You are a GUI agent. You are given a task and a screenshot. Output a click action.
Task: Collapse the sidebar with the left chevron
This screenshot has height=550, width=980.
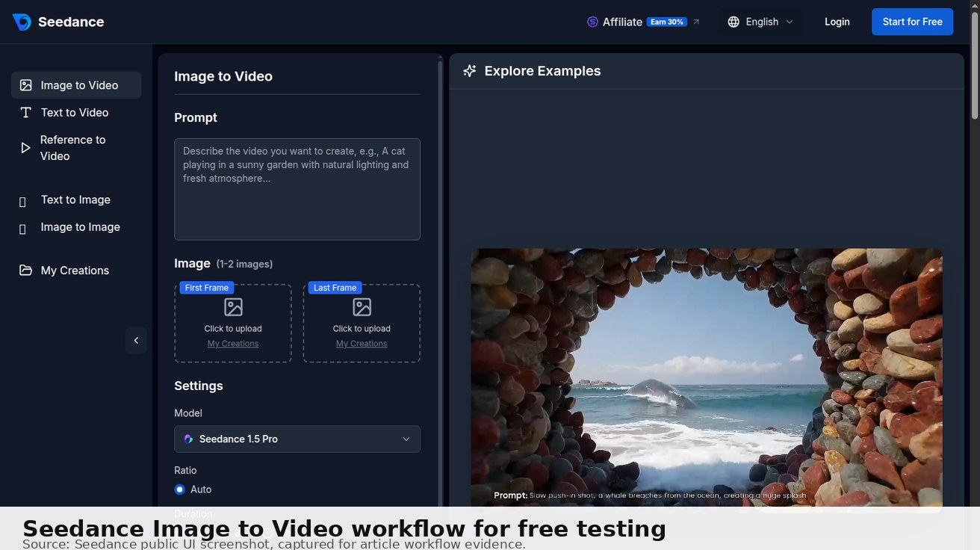pyautogui.click(x=136, y=340)
